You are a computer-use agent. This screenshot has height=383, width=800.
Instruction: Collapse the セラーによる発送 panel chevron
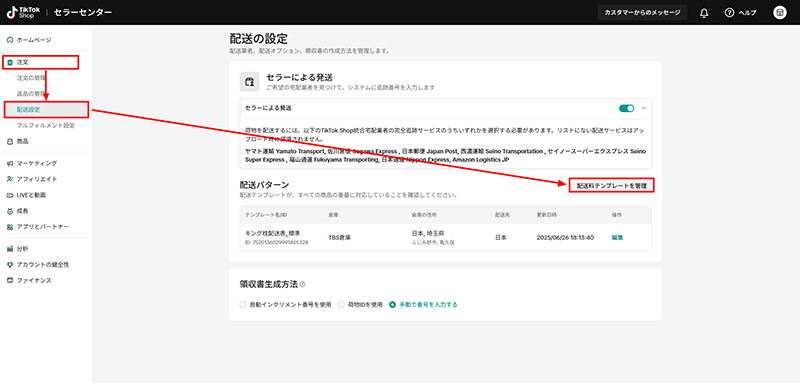pyautogui.click(x=644, y=108)
